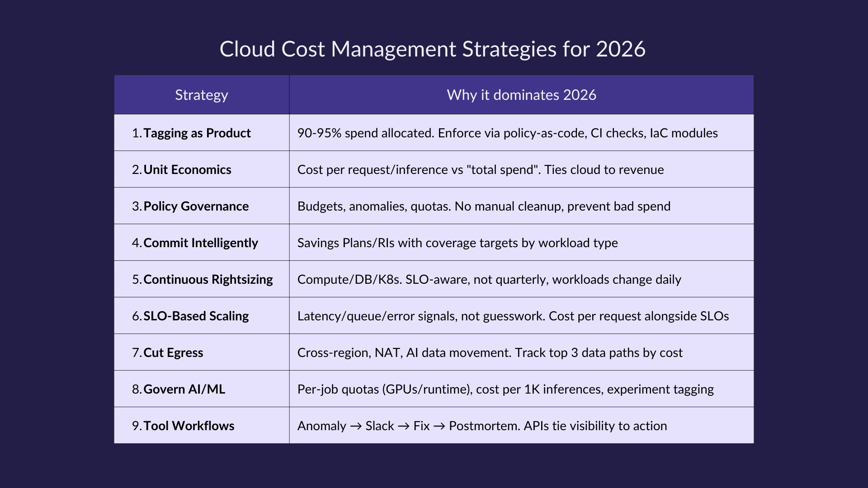Click the 'Cost per request/inference' description
This screenshot has height=488, width=868.
480,169
